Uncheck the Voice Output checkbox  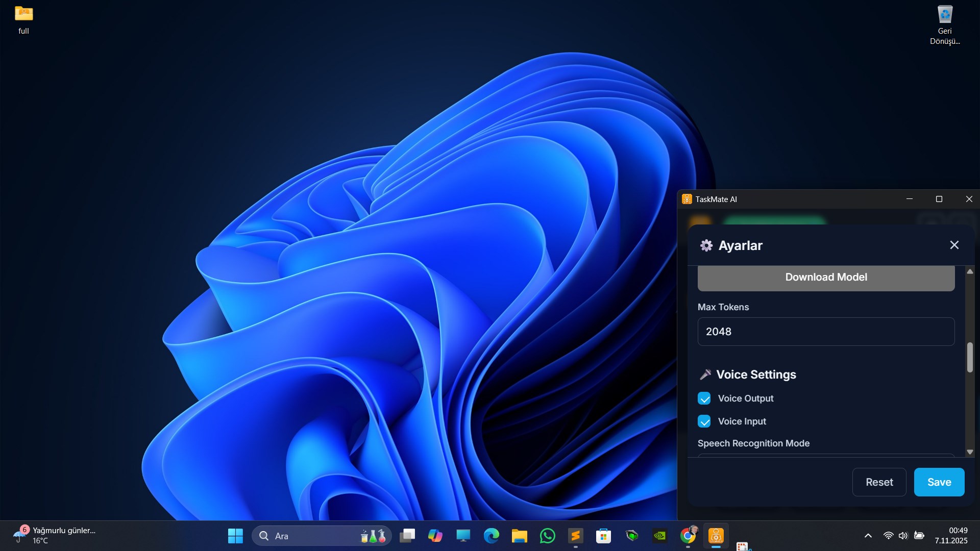704,398
